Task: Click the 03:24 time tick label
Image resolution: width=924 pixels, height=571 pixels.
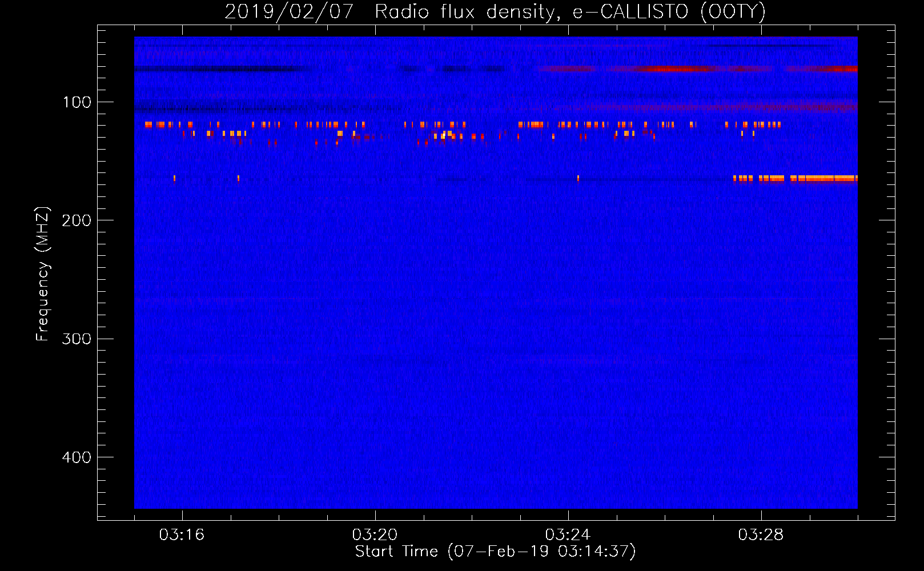Action: pyautogui.click(x=568, y=535)
